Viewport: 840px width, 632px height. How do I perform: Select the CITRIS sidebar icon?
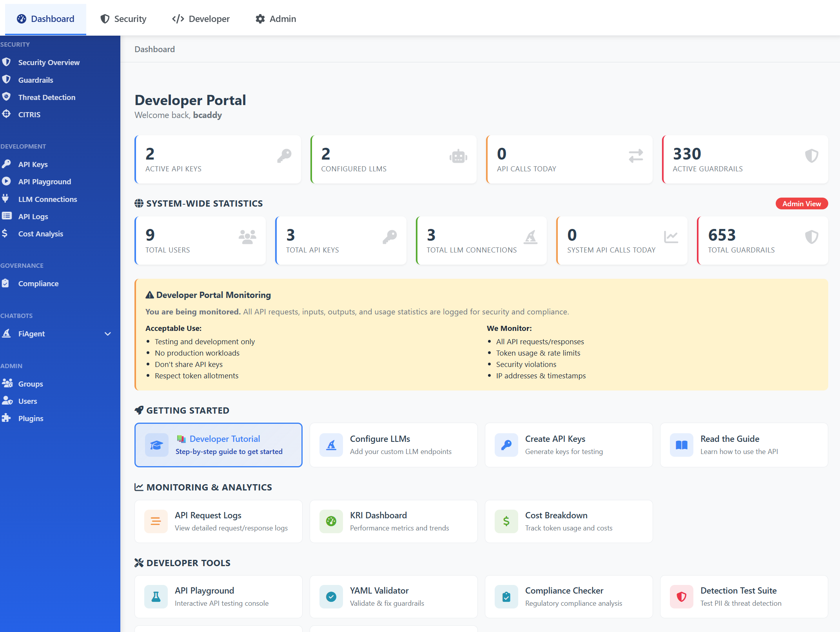(7, 114)
